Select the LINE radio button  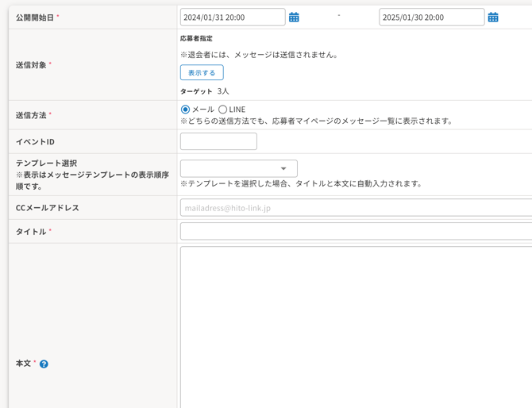222,110
